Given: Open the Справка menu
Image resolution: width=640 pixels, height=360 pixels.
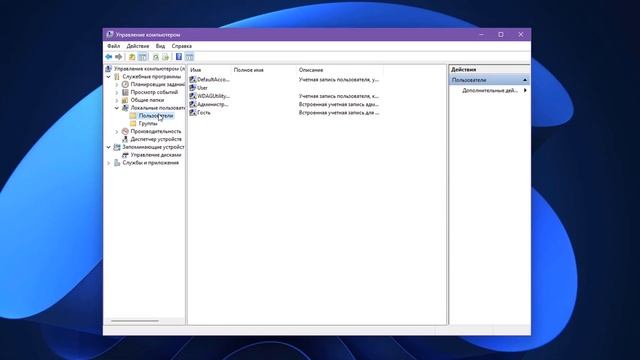Looking at the screenshot, I should tap(182, 46).
